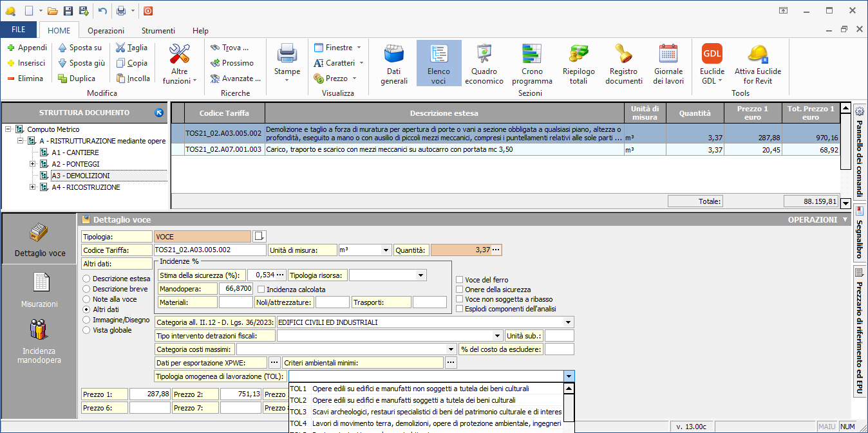Click the Elimina button
This screenshot has height=433, width=868.
(25, 78)
